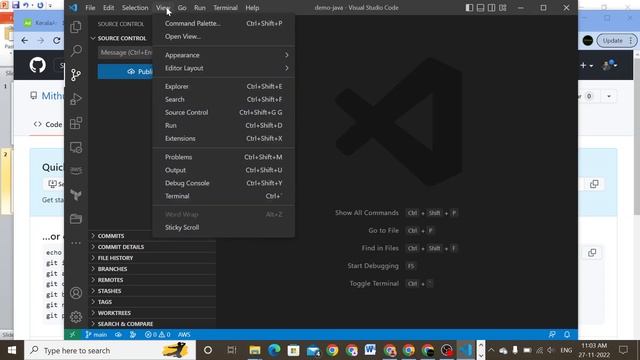
Task: Choose Open View... menu entry
Action: point(223,37)
